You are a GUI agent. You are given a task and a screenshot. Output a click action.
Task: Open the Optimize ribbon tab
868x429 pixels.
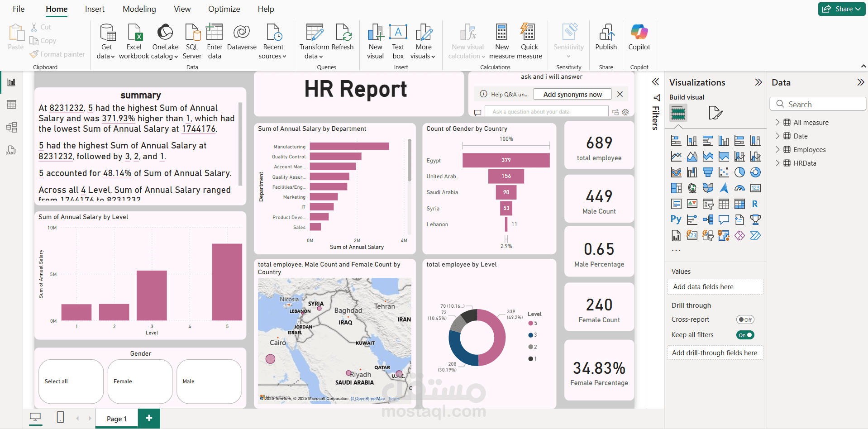coord(224,9)
